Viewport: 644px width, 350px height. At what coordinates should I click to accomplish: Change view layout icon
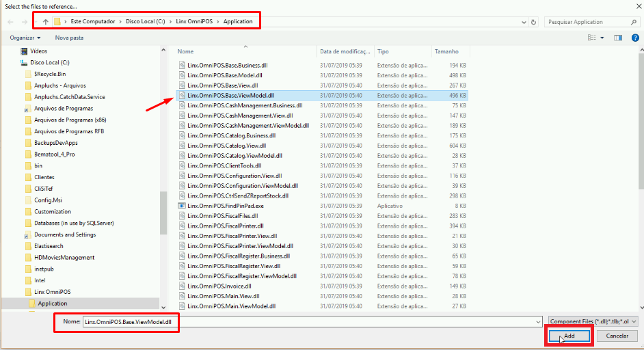[592, 38]
